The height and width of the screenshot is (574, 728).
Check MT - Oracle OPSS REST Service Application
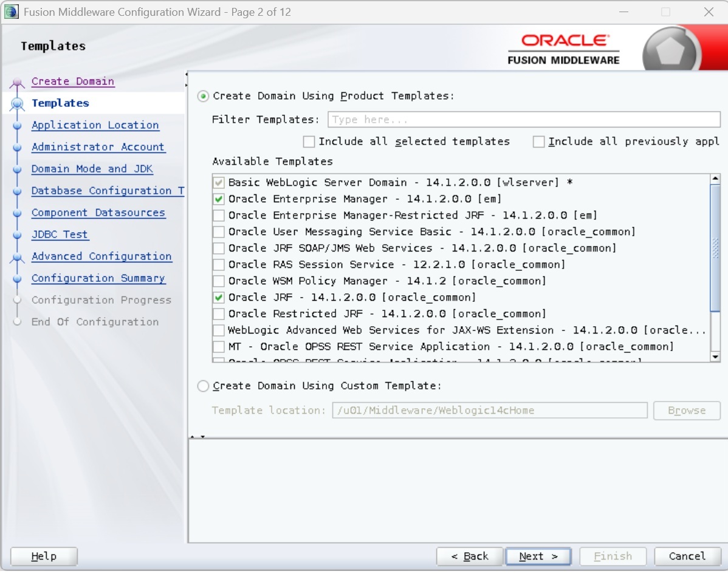tap(218, 347)
